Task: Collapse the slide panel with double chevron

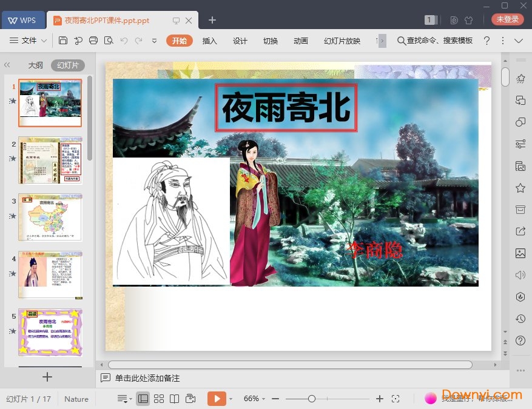Action: pyautogui.click(x=7, y=65)
